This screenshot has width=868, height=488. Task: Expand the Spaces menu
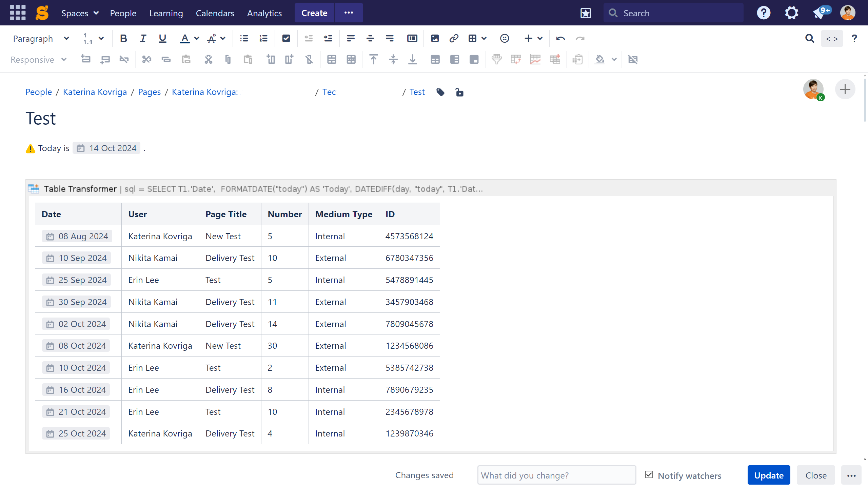tap(80, 13)
